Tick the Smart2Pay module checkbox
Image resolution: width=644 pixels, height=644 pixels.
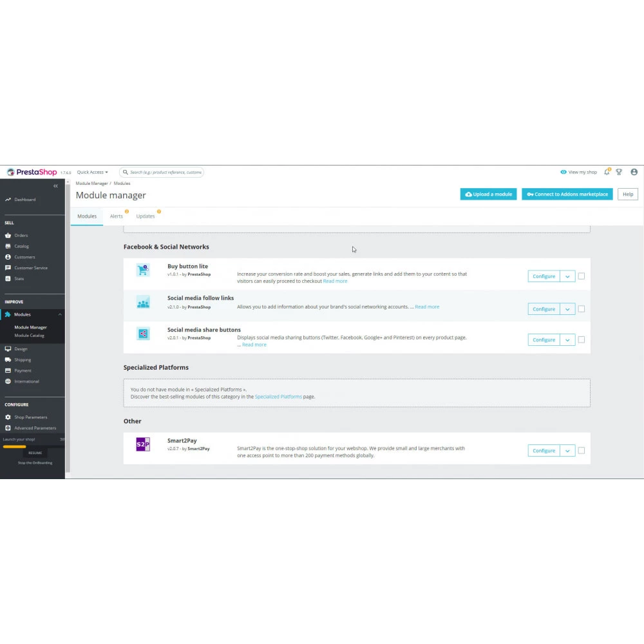581,451
